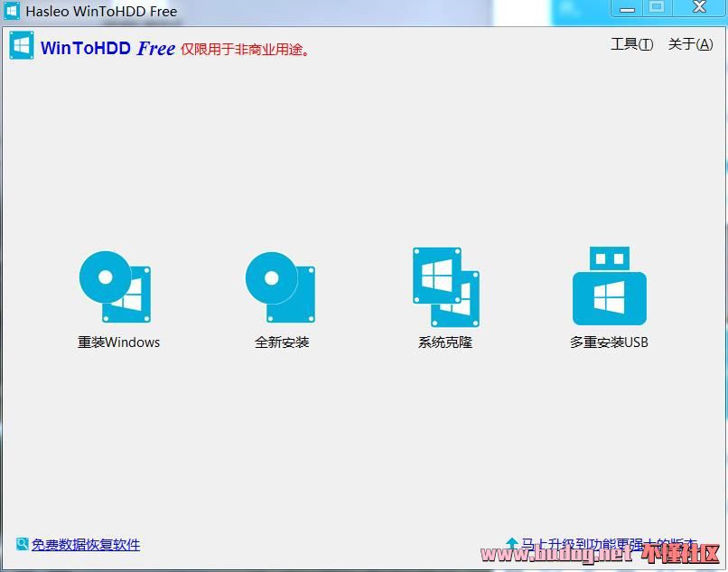Maximize the Hasleo WinToHDD window

click(657, 8)
